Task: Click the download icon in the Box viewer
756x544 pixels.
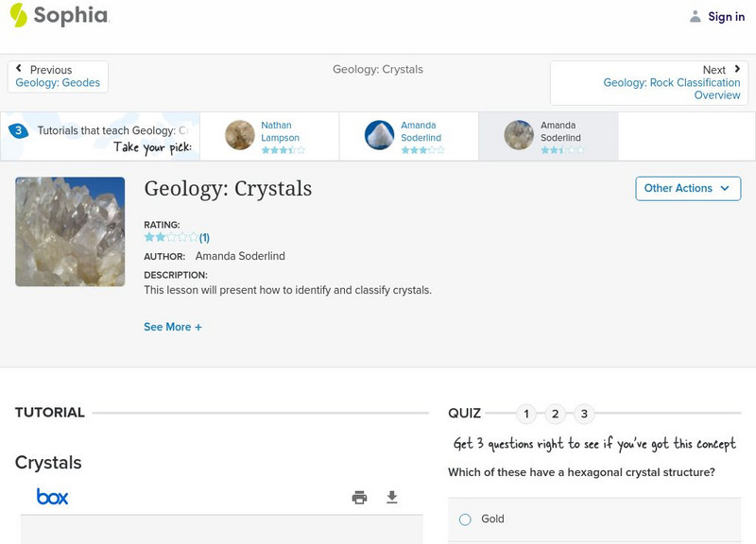Action: point(392,498)
